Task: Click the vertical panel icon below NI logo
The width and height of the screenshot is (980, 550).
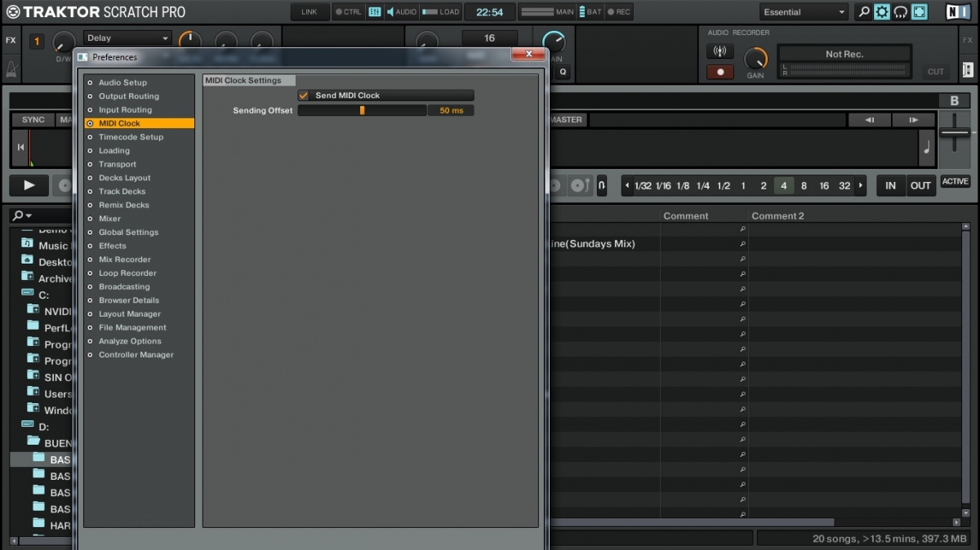Action: point(968,70)
